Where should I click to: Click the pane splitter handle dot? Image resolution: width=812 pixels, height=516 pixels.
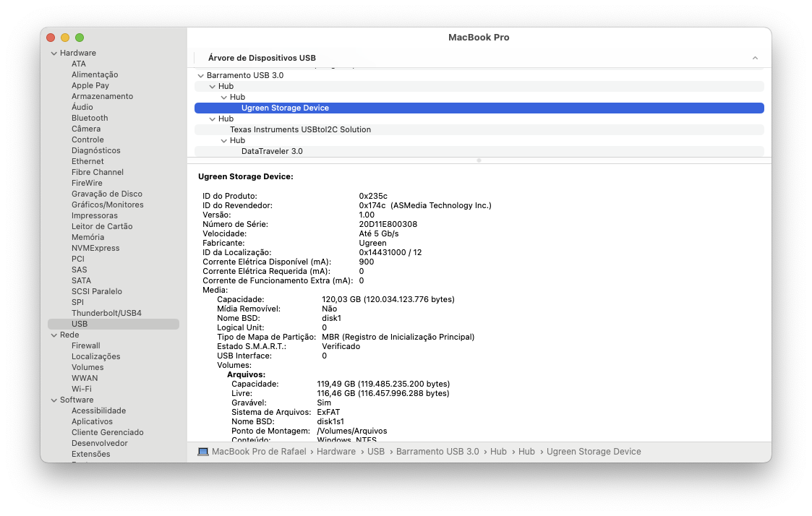[479, 161]
